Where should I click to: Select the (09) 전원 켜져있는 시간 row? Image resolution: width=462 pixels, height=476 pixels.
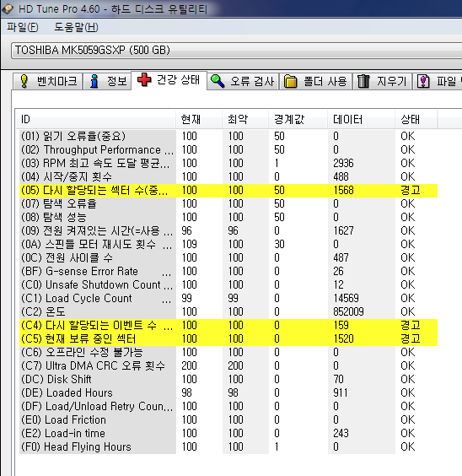pos(228,230)
